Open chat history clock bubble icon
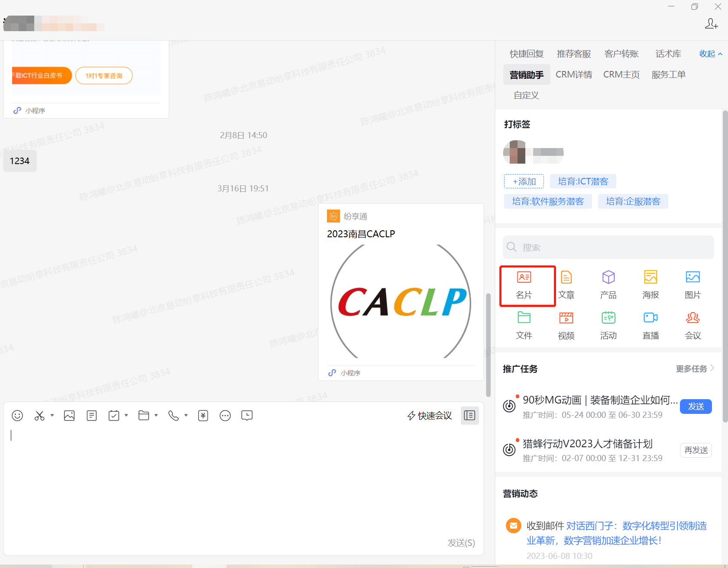728x568 pixels. (x=247, y=416)
